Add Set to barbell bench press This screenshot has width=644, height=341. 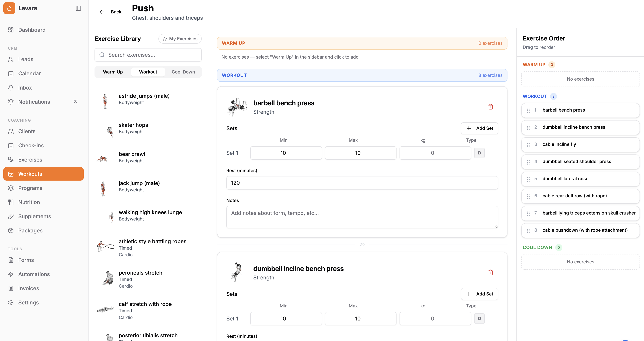479,128
